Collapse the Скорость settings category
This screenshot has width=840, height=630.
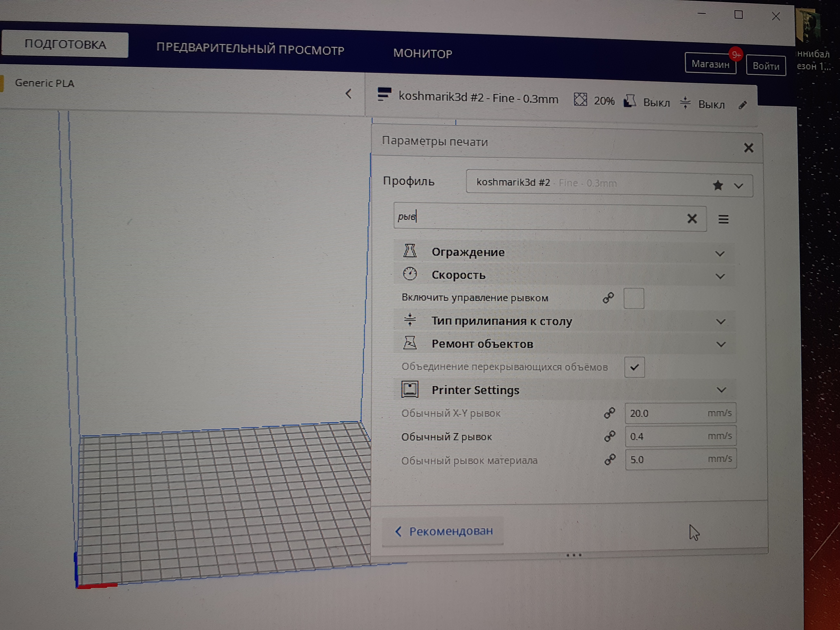[x=720, y=276]
